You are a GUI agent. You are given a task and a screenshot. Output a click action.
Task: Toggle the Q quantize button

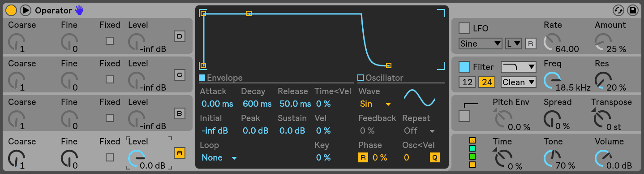point(434,158)
